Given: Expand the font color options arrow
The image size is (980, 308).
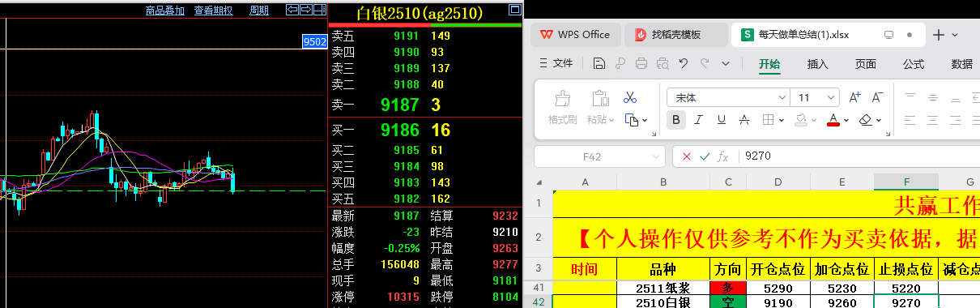Looking at the screenshot, I should 846,121.
